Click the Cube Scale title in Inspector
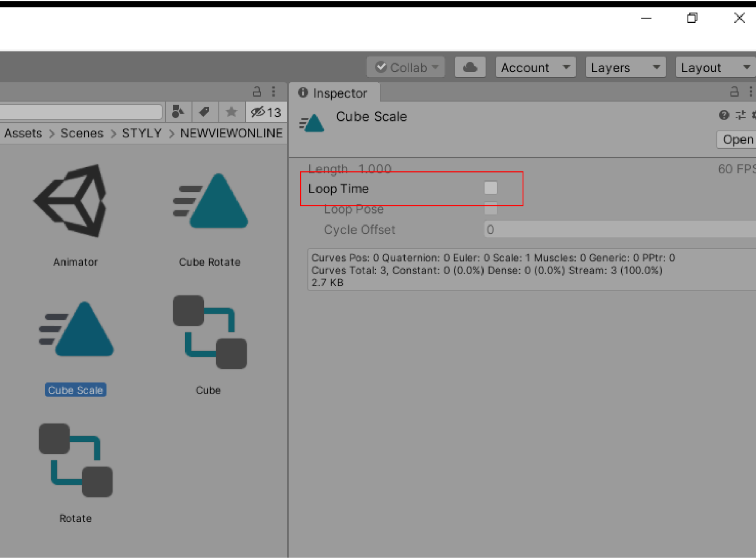Viewport: 756px width, 558px height. coord(371,117)
